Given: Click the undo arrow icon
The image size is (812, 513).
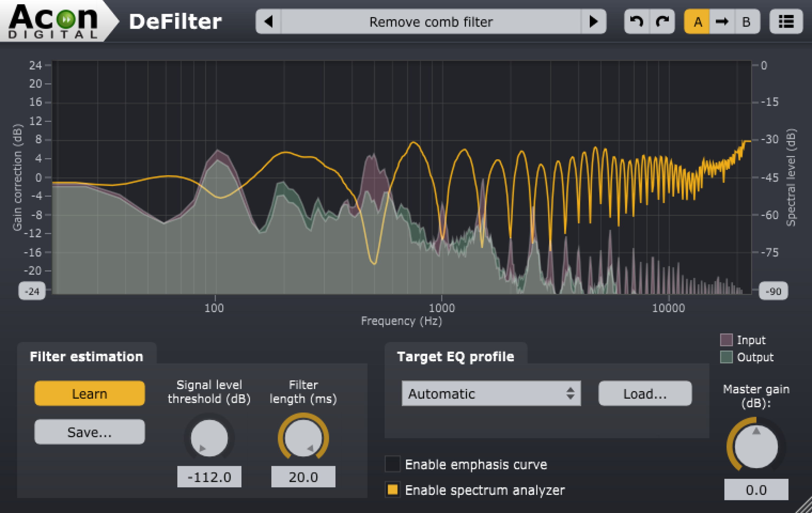Looking at the screenshot, I should click(x=637, y=22).
